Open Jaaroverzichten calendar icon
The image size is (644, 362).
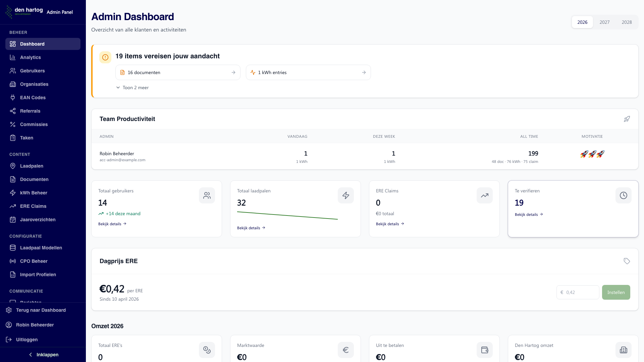tap(13, 220)
